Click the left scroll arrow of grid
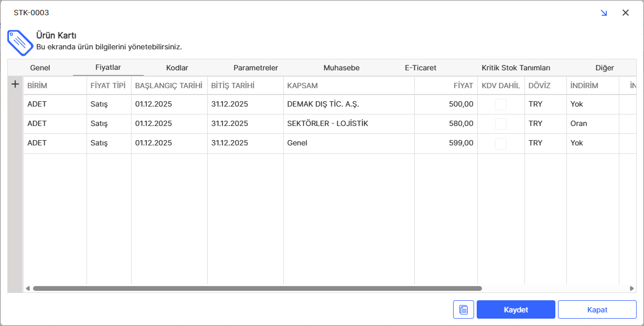The width and height of the screenshot is (644, 326). [x=28, y=288]
